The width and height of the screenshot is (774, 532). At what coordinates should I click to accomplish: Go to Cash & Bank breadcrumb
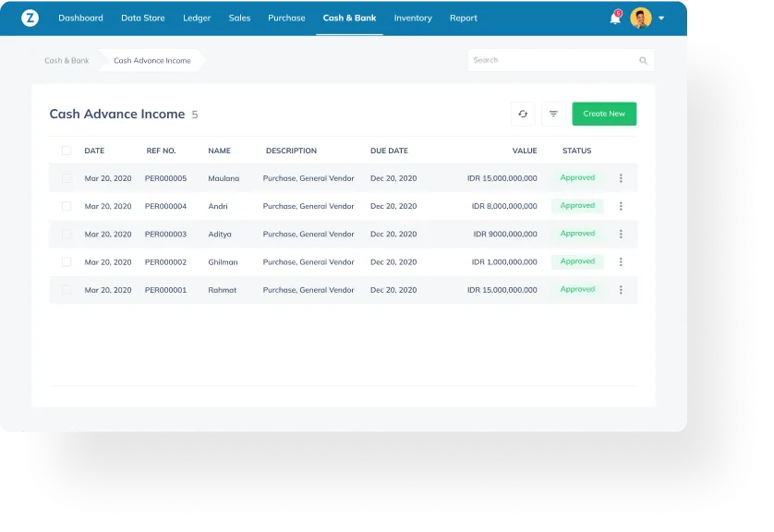point(67,61)
